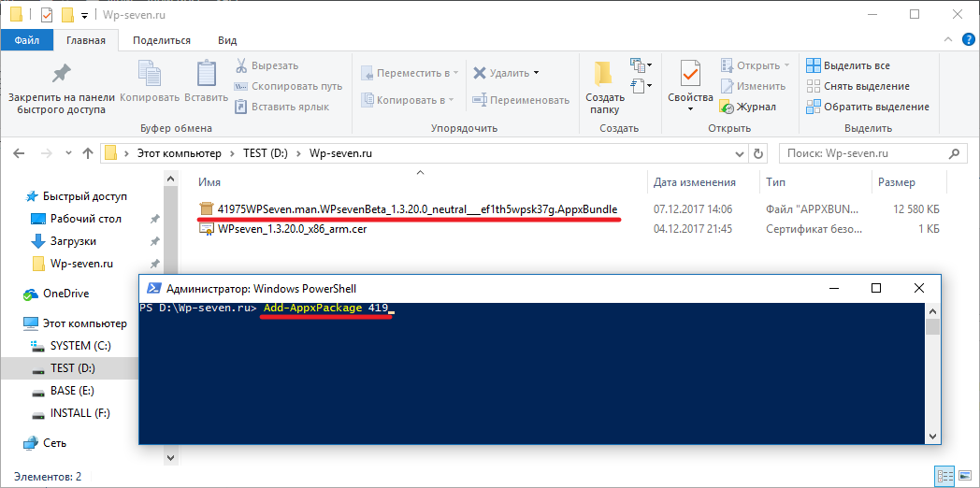Open the Copy to (Копировать в) menu
The image size is (980, 488).
(x=408, y=99)
